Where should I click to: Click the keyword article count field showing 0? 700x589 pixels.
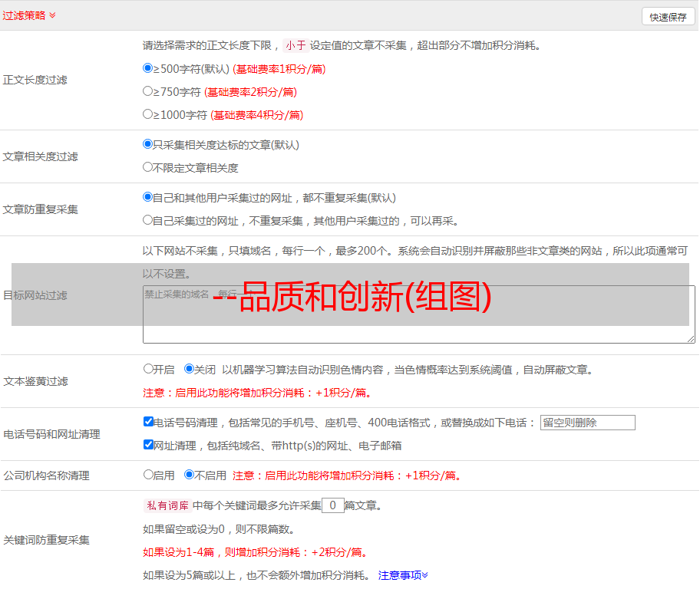click(x=332, y=505)
